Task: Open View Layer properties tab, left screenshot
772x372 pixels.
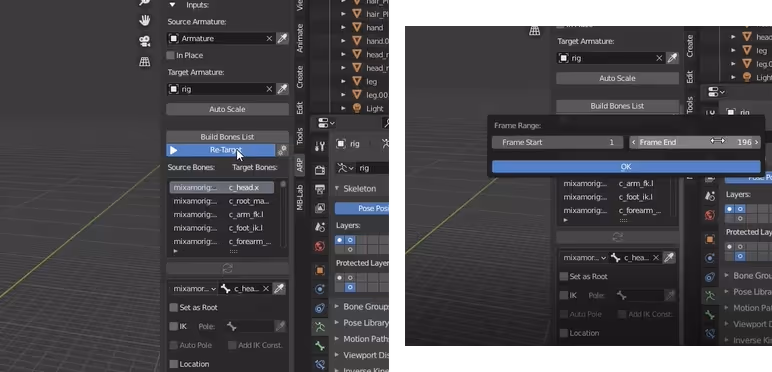Action: [x=320, y=208]
